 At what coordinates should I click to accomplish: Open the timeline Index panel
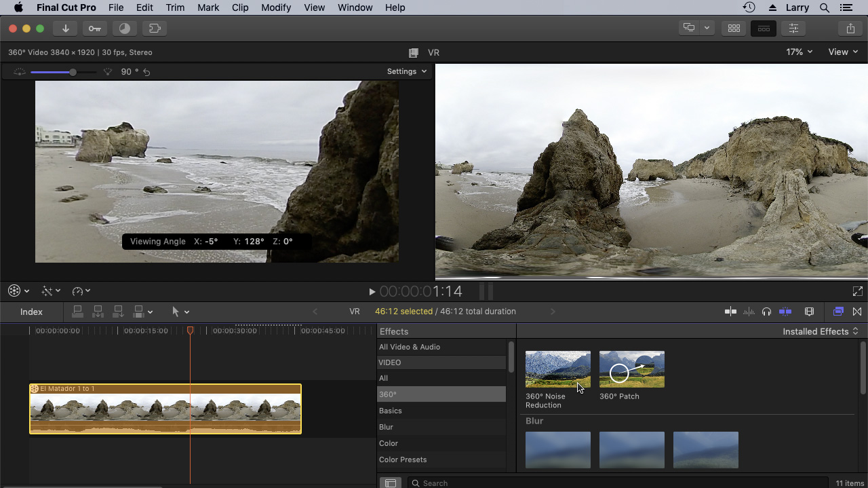tap(31, 312)
